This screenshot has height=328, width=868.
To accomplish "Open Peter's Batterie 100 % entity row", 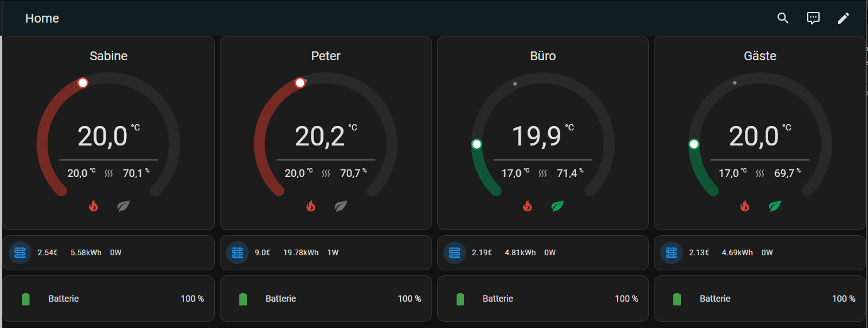I will 325,299.
